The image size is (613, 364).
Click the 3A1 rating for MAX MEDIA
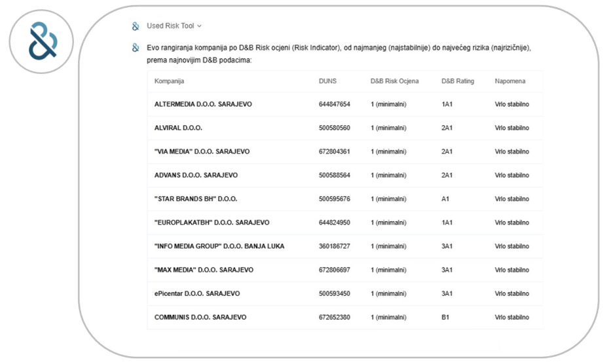447,270
